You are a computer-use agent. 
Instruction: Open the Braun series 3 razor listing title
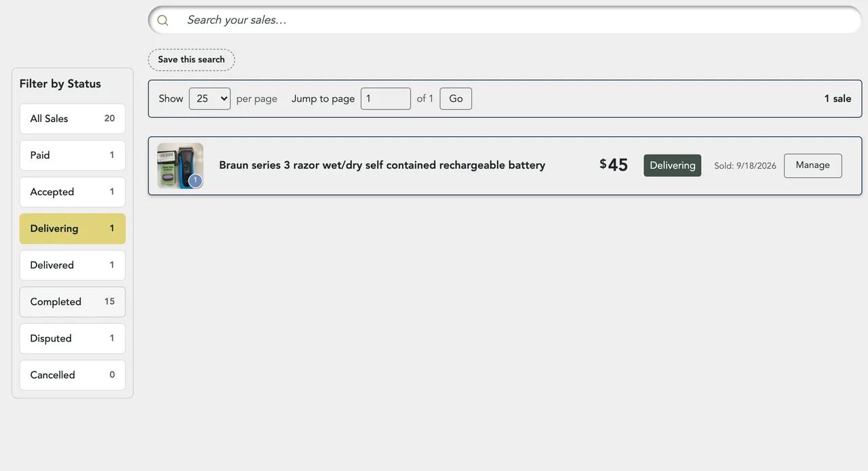(382, 165)
